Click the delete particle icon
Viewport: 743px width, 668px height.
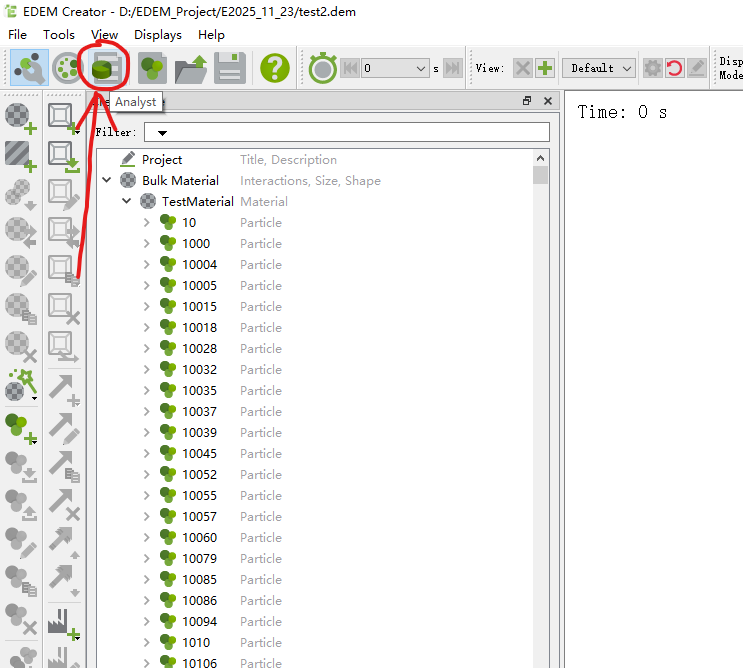(x=21, y=619)
